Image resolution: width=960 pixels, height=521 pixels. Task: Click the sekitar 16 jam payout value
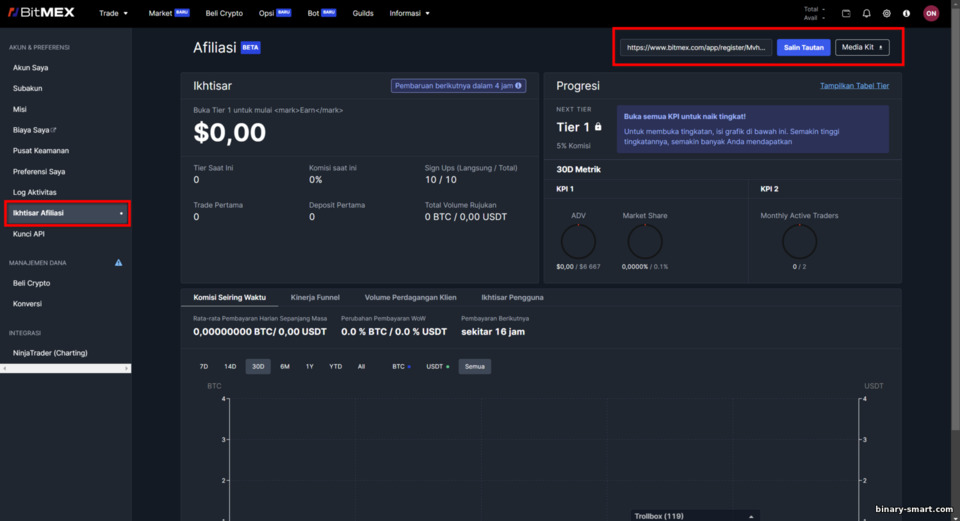coord(493,332)
